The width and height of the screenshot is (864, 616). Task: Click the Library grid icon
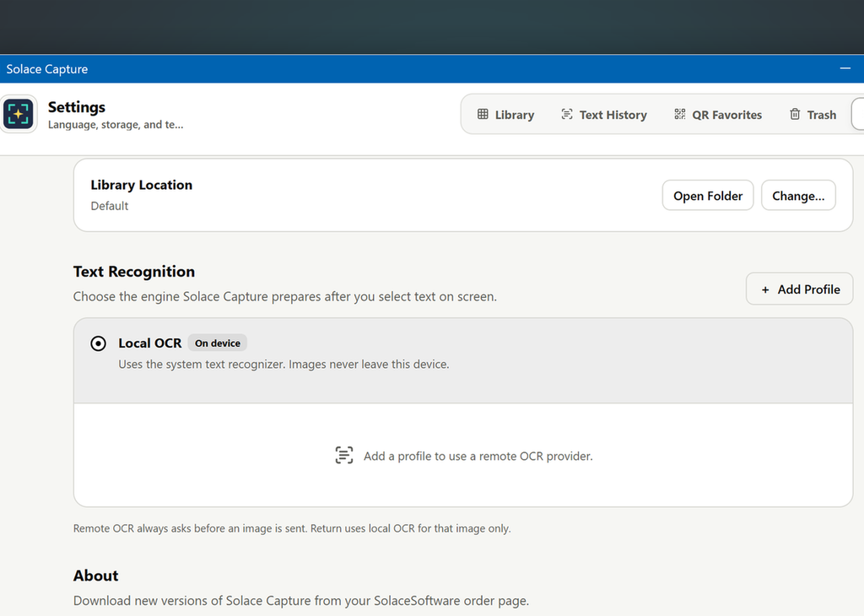[483, 114]
